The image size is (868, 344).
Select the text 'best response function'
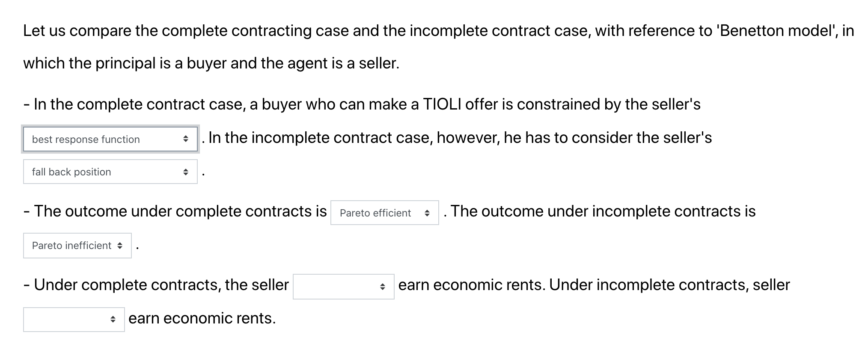click(86, 139)
